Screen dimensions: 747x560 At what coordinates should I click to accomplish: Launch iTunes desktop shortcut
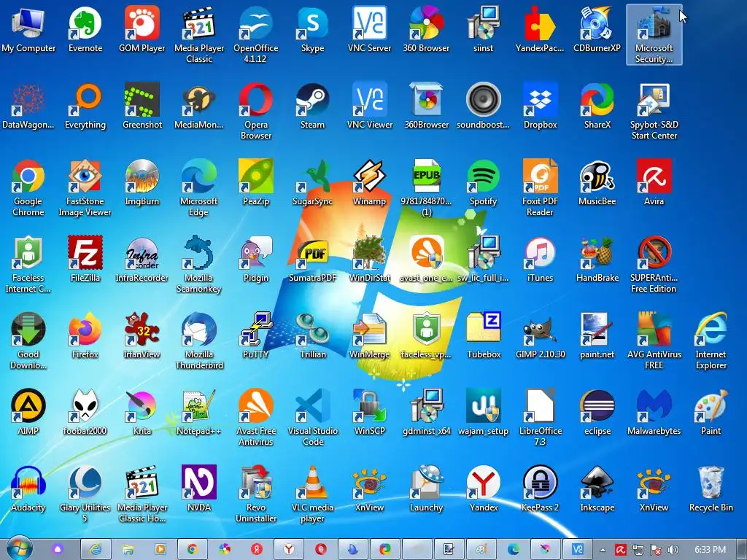coord(541,260)
